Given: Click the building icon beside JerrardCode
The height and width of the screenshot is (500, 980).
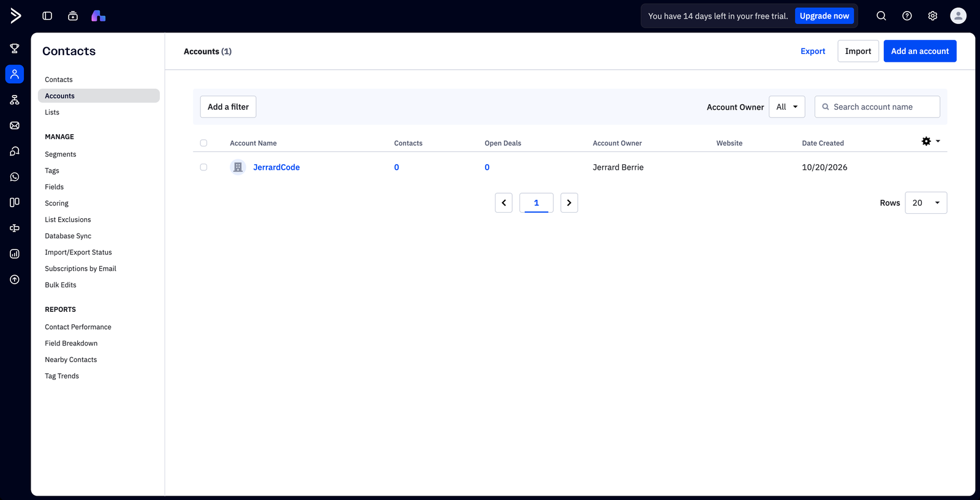Looking at the screenshot, I should (238, 167).
